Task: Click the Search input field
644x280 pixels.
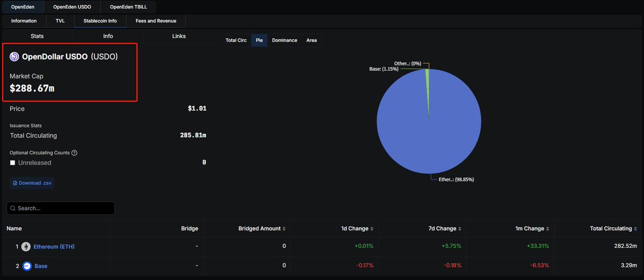Action: (x=61, y=208)
